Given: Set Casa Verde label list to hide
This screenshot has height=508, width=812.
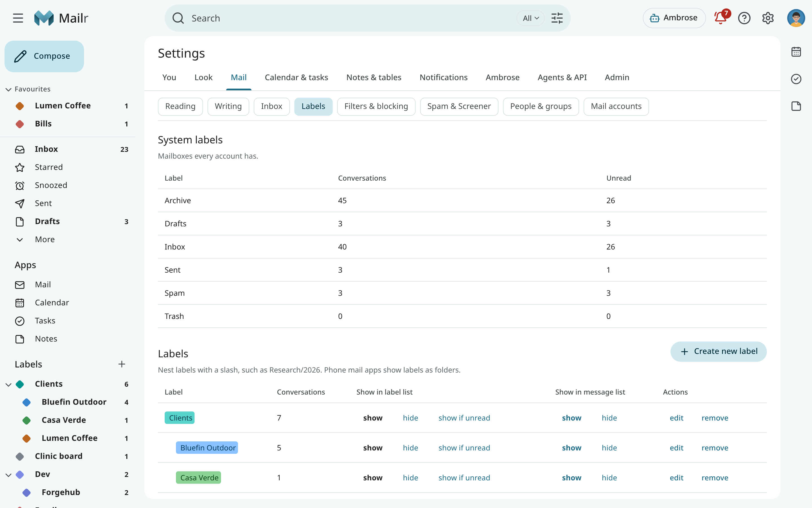Looking at the screenshot, I should click(x=410, y=478).
